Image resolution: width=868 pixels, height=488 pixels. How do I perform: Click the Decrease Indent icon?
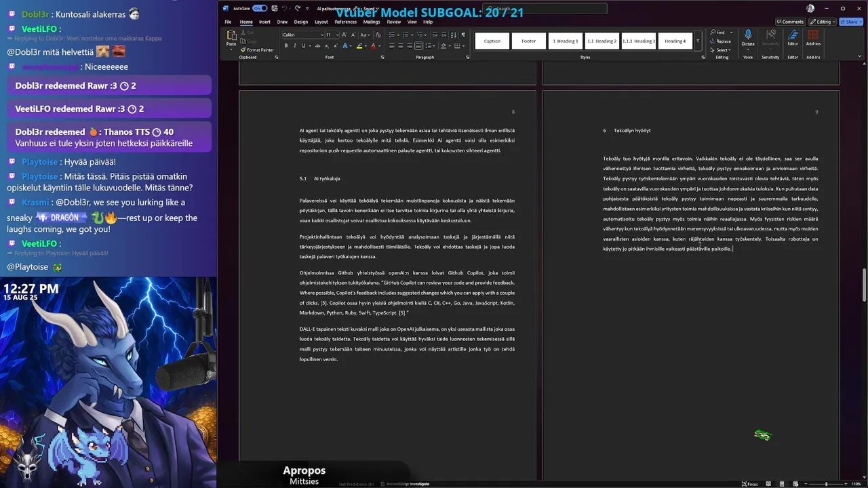point(435,35)
